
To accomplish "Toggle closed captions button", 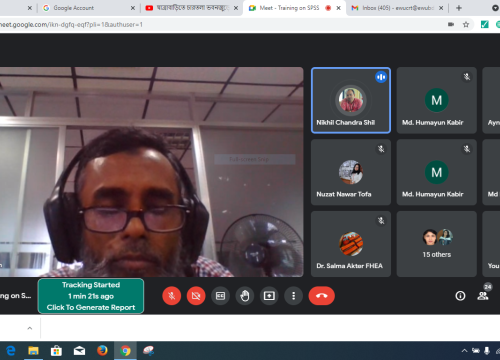I will (220, 296).
